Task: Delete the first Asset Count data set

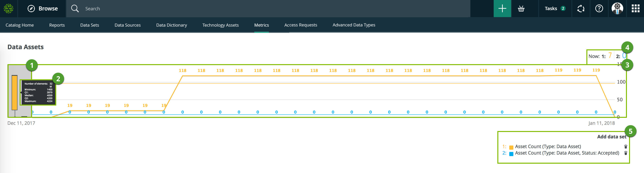Action: 626,146
